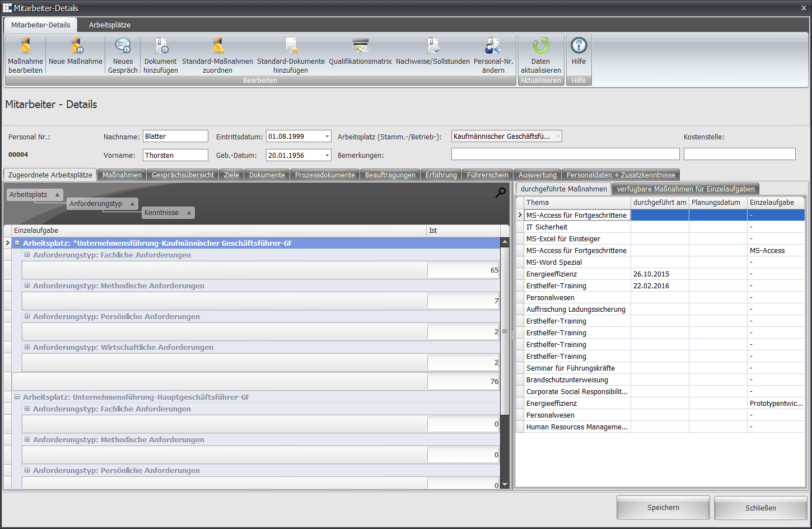Open Neue Maßnahme from the ribbon

76,46
